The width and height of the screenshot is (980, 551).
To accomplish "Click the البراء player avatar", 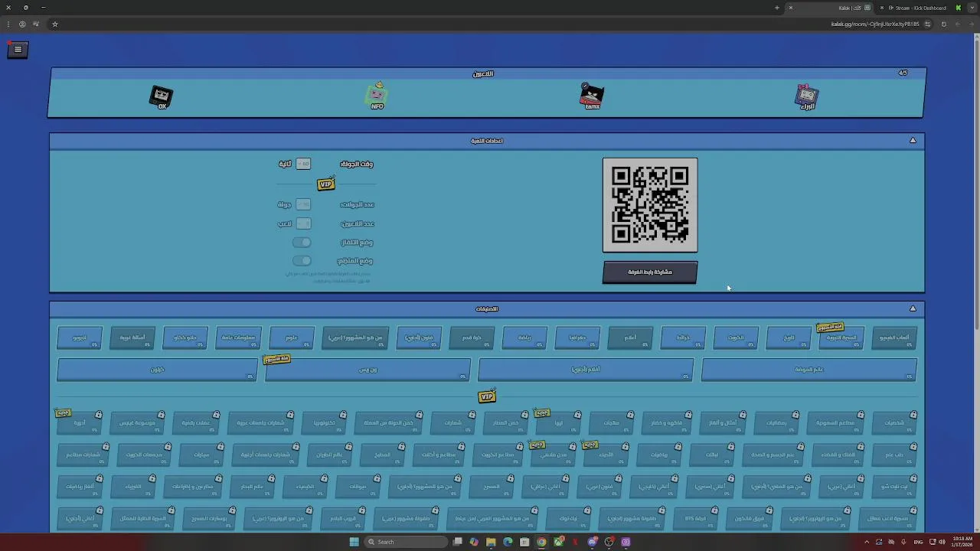I will pyautogui.click(x=807, y=97).
